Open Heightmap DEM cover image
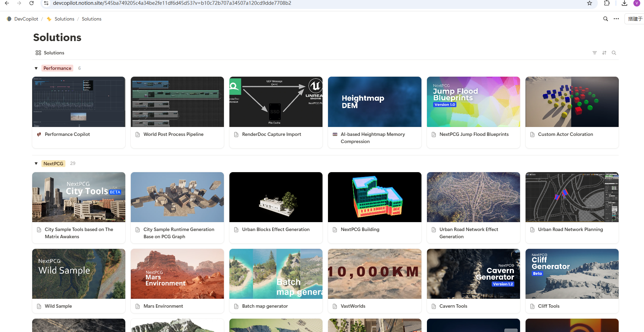Screen dimensions: 644x332 375,102
